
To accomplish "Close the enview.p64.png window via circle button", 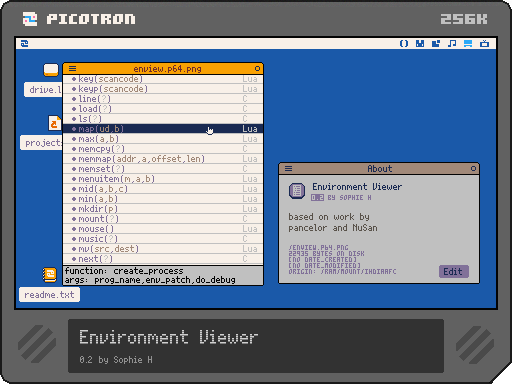I will tap(257, 69).
